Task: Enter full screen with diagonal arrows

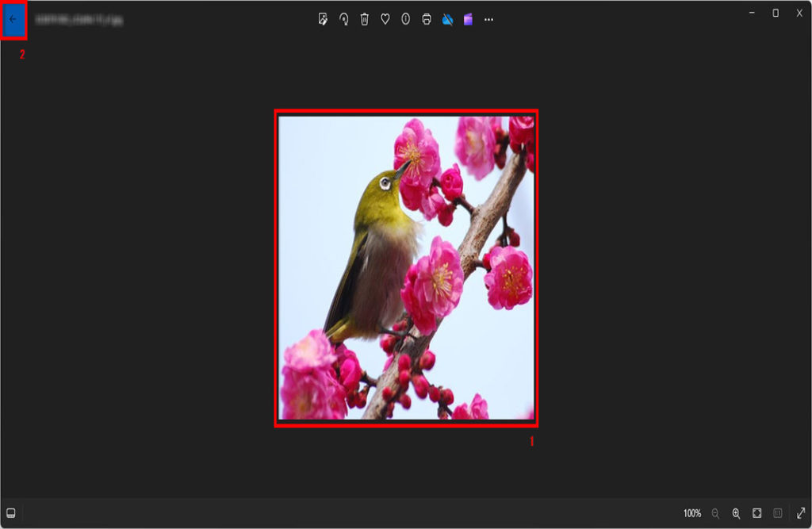Action: [x=799, y=514]
